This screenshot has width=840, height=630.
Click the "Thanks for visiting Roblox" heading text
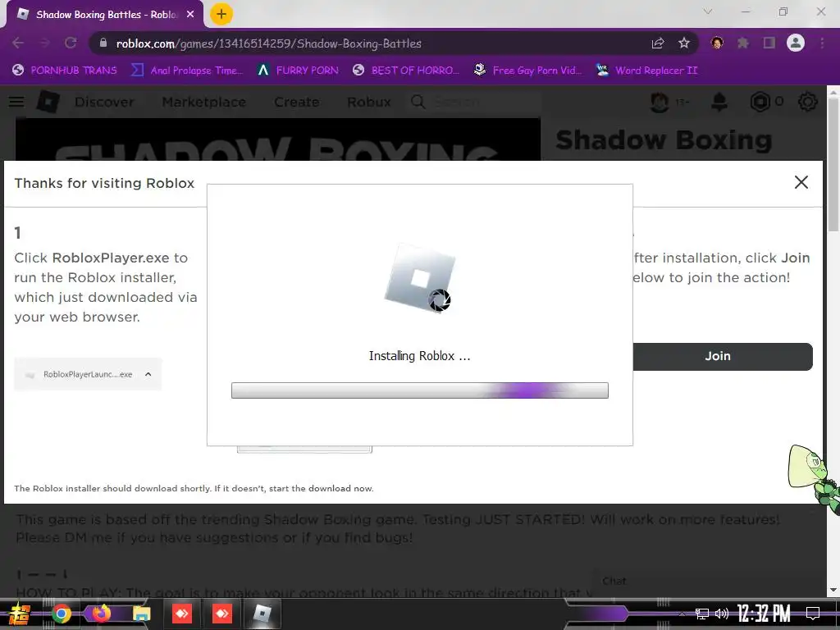pos(104,183)
